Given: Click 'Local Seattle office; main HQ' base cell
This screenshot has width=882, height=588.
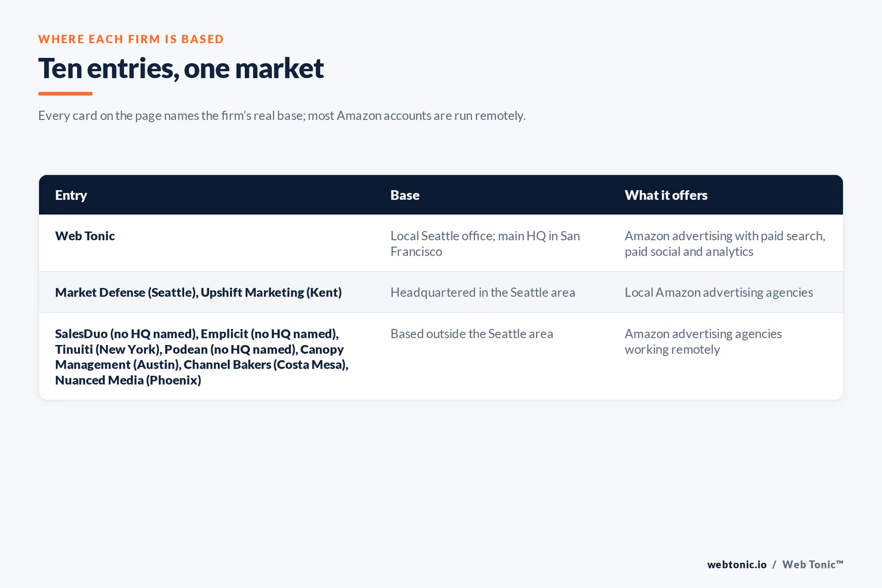Looking at the screenshot, I should click(485, 244).
